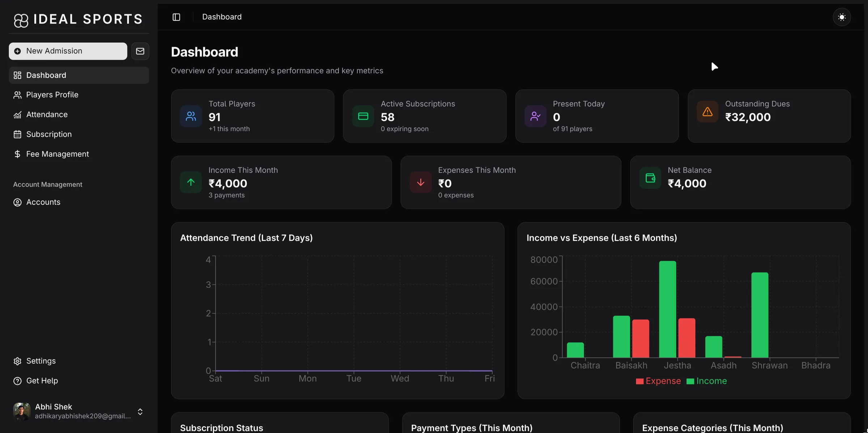The height and width of the screenshot is (433, 868).
Task: Click the '3 payments' text
Action: 226,195
